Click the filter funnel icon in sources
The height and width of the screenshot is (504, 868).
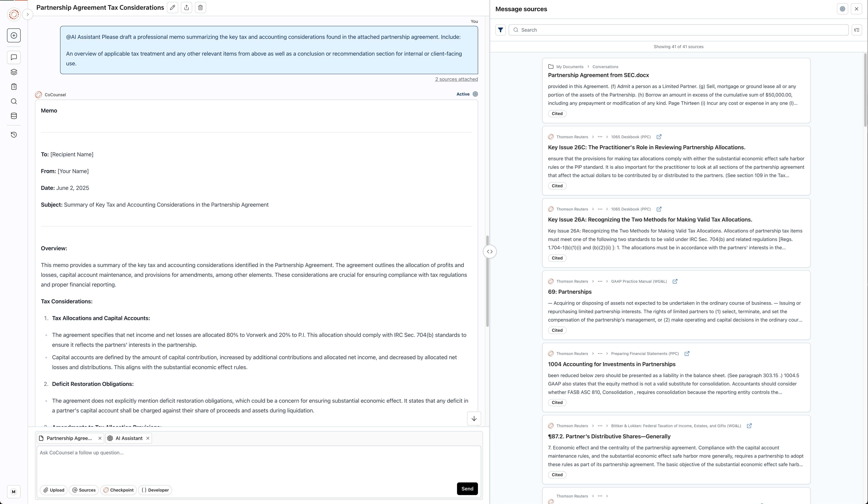[500, 30]
